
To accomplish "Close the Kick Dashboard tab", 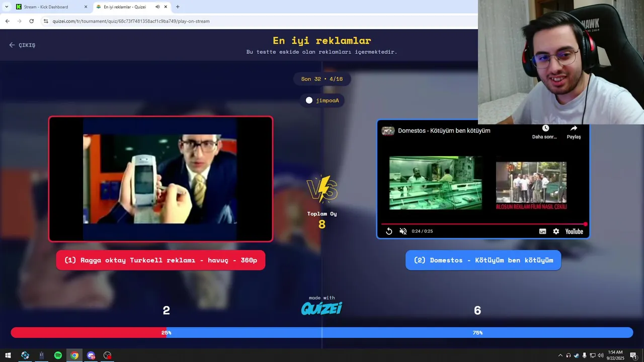I will click(x=86, y=7).
